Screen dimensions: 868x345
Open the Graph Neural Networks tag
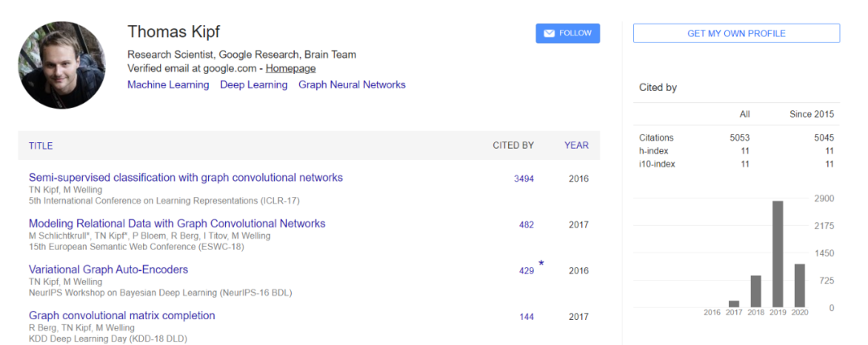352,84
